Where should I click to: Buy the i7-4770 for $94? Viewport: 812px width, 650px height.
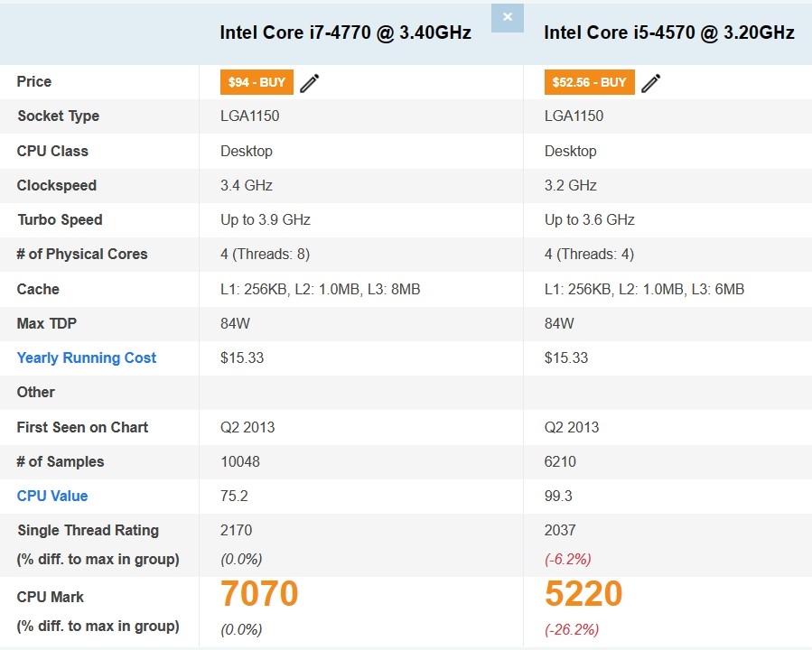tap(257, 82)
